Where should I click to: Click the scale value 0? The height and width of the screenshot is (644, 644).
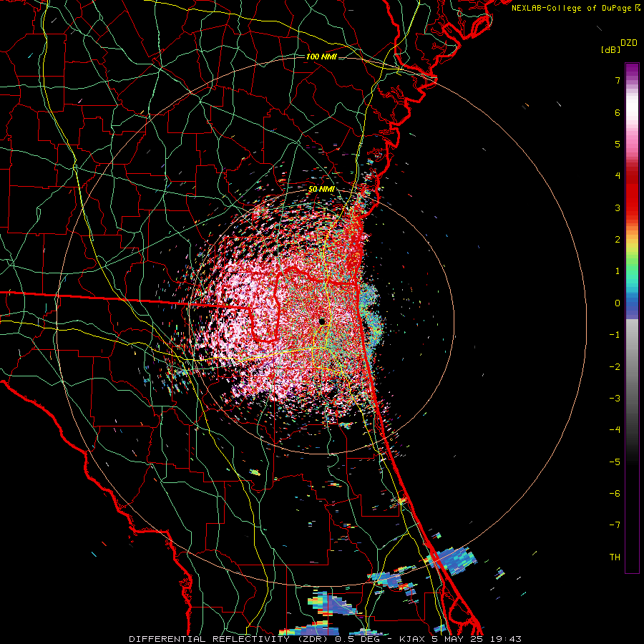pyautogui.click(x=618, y=303)
